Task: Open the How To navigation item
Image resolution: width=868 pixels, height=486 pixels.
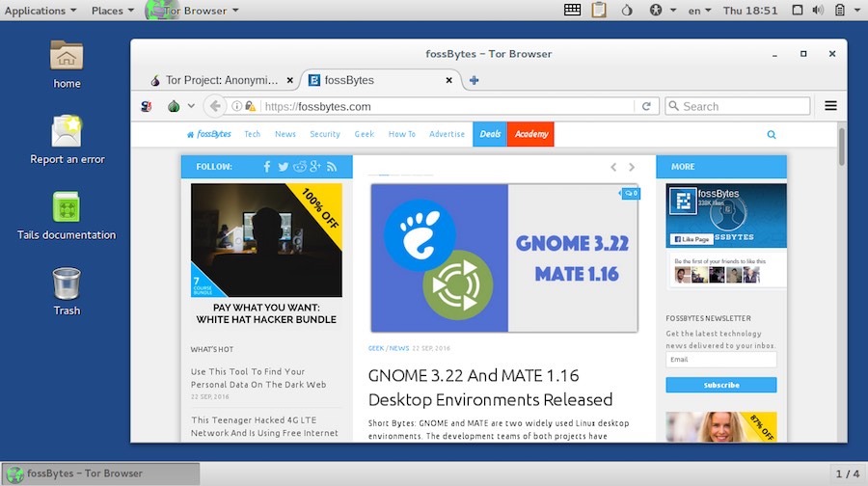Action: coord(402,134)
